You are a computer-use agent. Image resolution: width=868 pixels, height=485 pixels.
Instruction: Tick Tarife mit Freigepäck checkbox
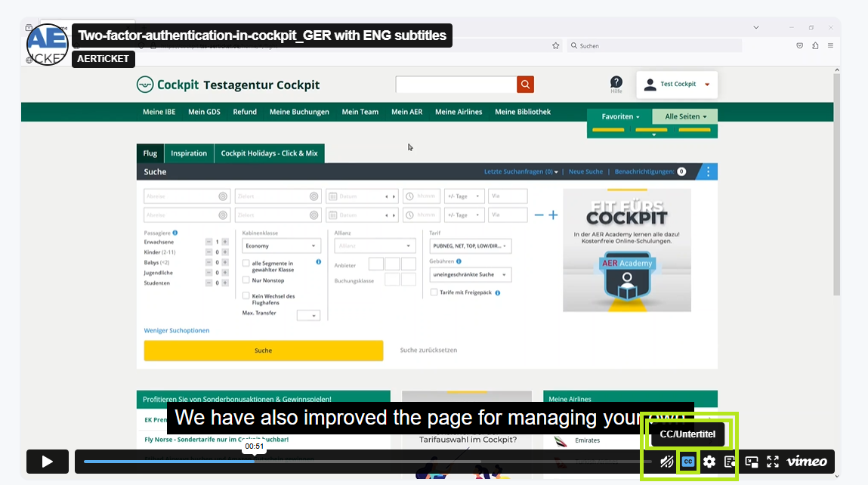[434, 292]
